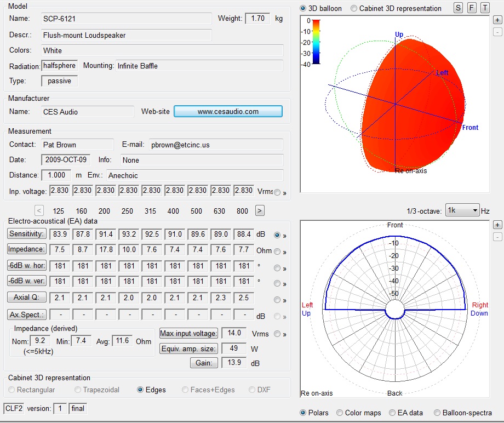Click the model Name field SCP-6121
The width and height of the screenshot is (504, 423).
(126, 19)
